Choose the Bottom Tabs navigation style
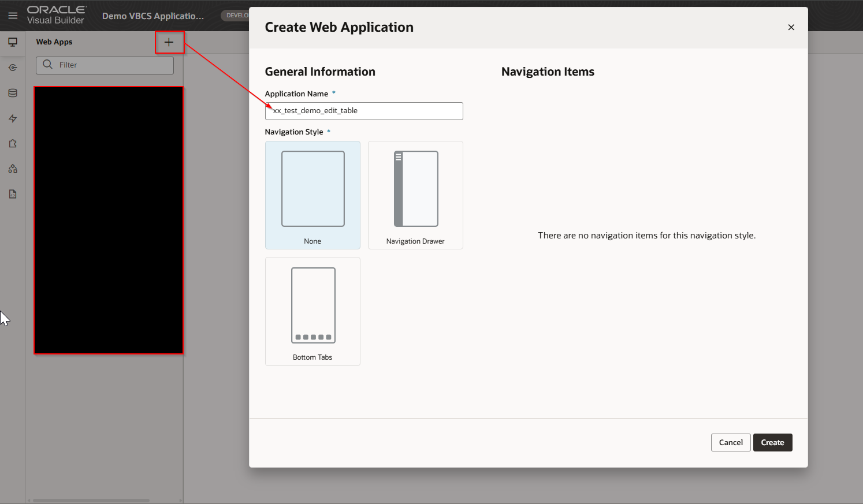This screenshot has height=504, width=863. pos(313,311)
